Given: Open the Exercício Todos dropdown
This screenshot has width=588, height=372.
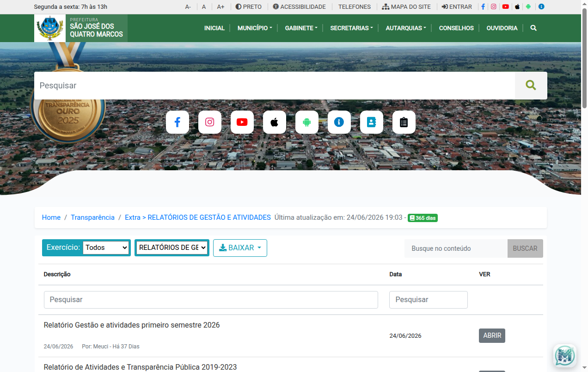Looking at the screenshot, I should (106, 248).
